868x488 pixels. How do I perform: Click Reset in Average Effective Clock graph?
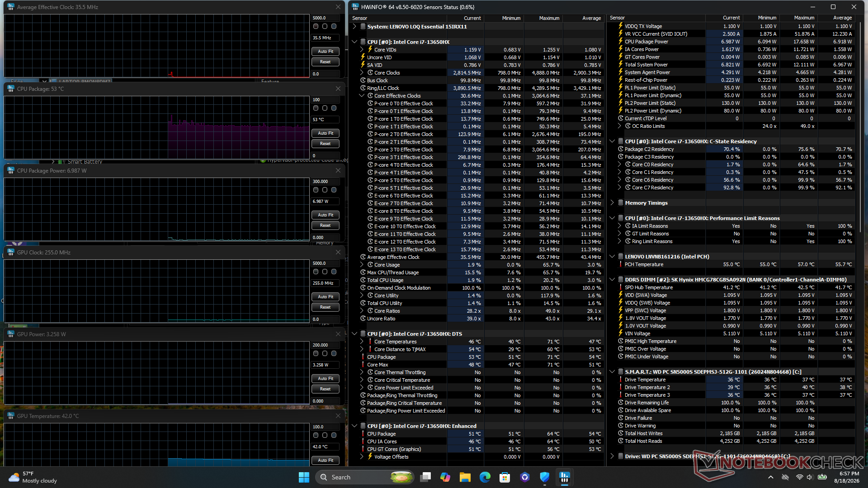point(325,62)
